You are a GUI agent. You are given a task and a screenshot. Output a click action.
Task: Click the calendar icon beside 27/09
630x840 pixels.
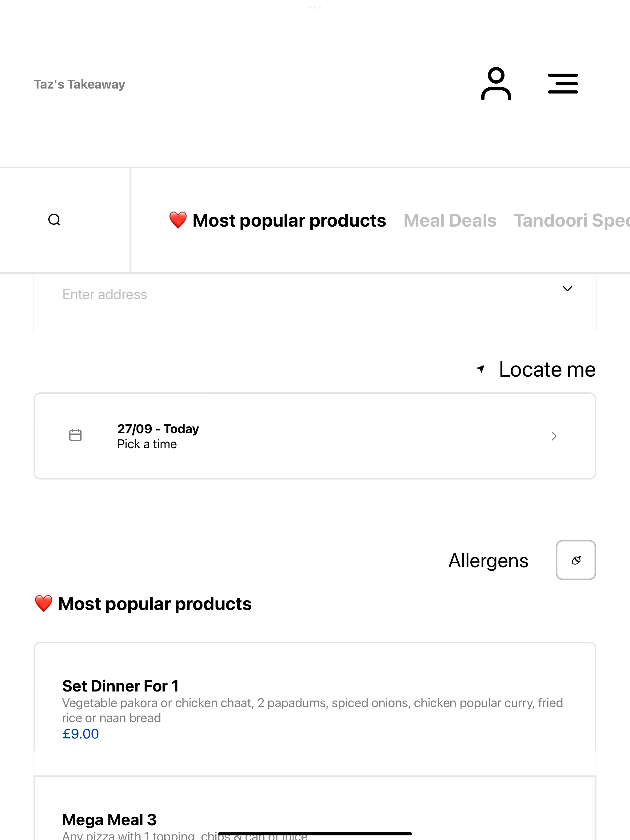pos(75,435)
